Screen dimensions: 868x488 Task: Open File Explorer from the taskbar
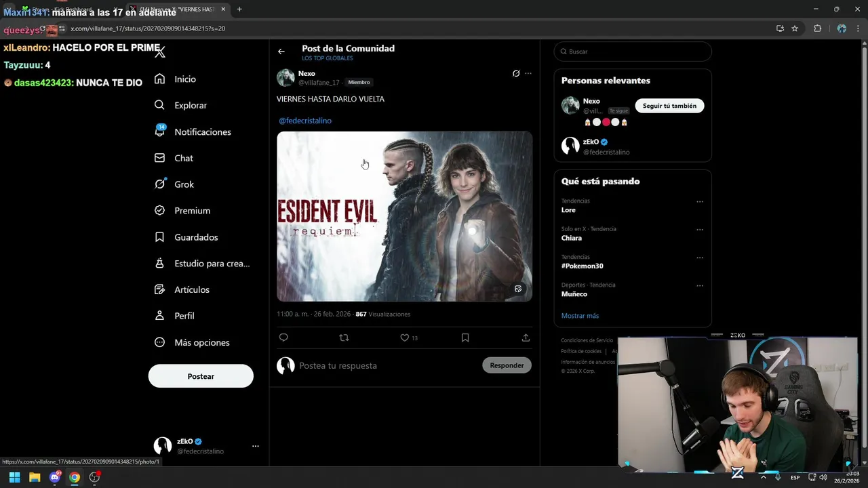tap(35, 477)
